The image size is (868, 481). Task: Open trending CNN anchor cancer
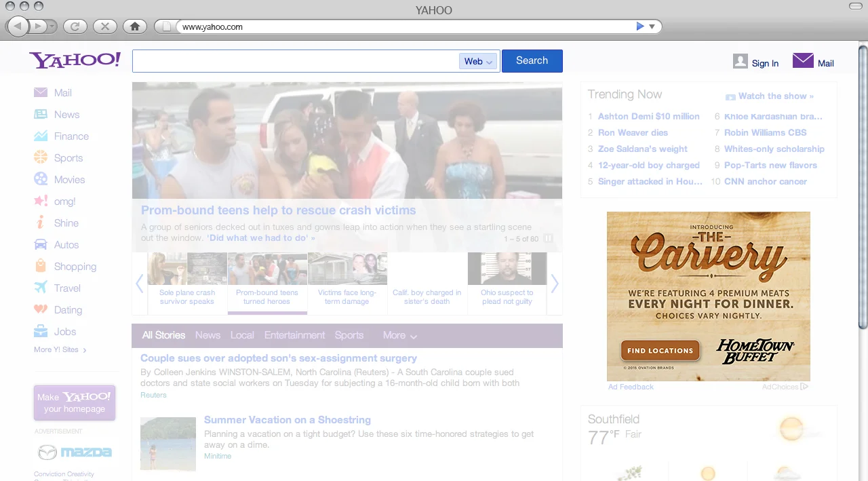point(766,181)
